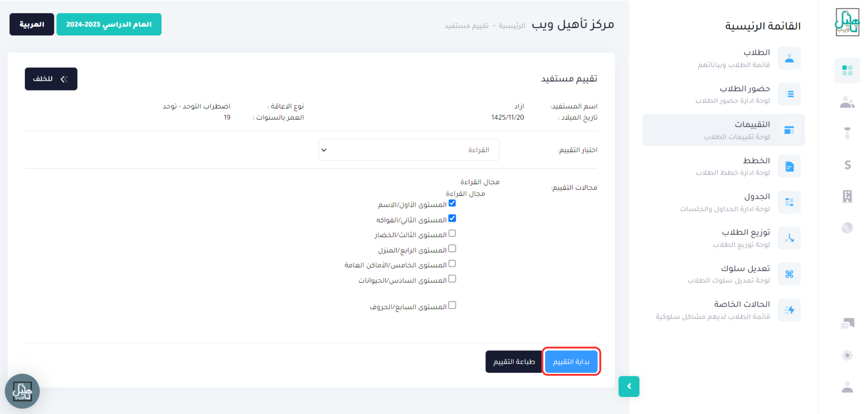The image size is (868, 414).
Task: Click the حضور الطلاب list icon
Action: point(789,94)
